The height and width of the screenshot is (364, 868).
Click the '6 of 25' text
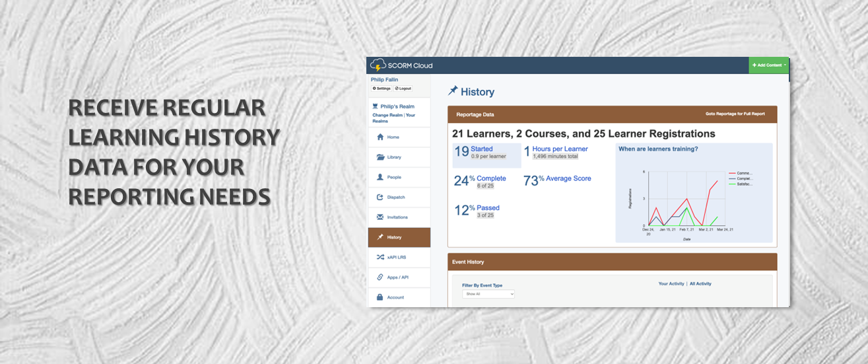pos(484,186)
